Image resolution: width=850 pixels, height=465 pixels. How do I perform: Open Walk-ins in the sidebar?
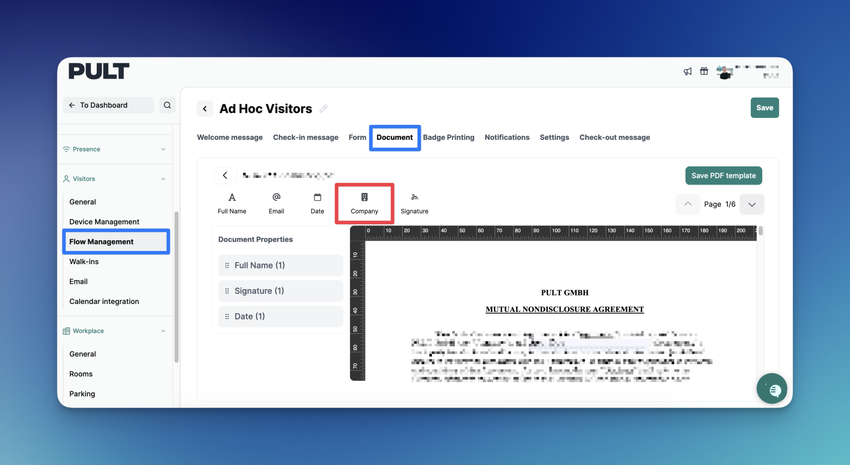[84, 261]
